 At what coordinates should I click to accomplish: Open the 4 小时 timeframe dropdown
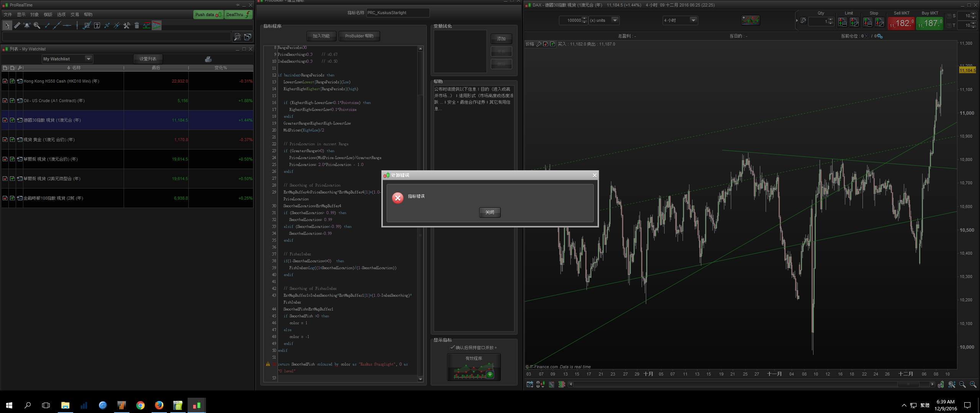[693, 20]
